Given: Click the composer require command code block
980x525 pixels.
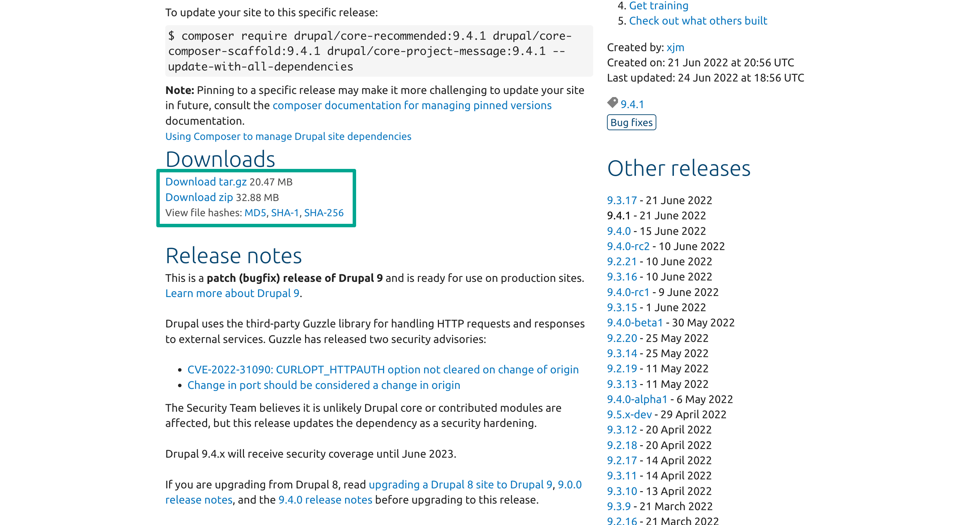Looking at the screenshot, I should tap(379, 51).
